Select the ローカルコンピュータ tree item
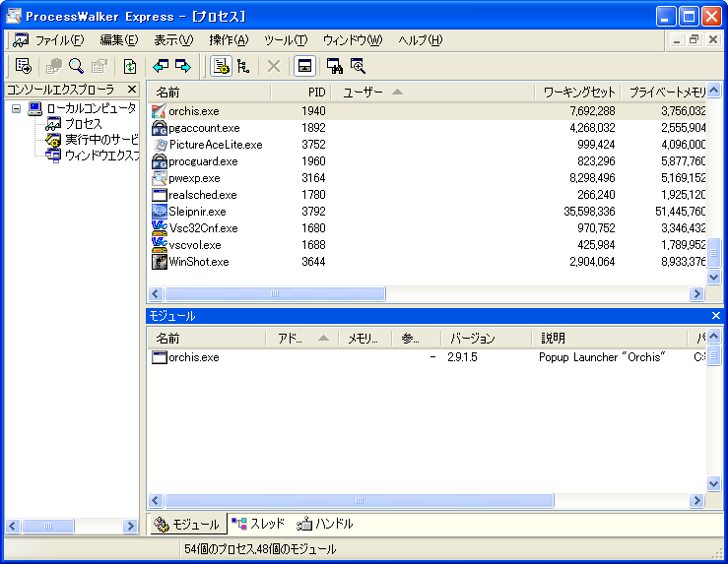 click(91, 108)
